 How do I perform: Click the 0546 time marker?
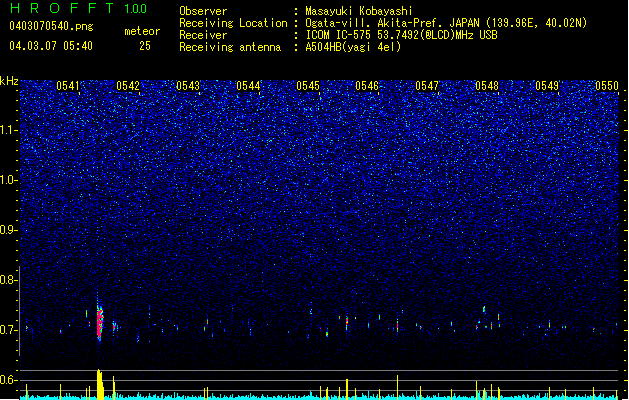point(367,86)
